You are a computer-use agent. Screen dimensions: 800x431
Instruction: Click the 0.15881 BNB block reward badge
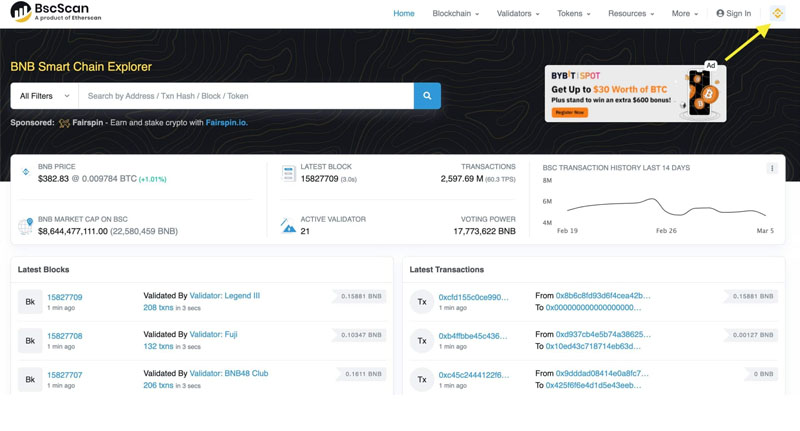361,296
